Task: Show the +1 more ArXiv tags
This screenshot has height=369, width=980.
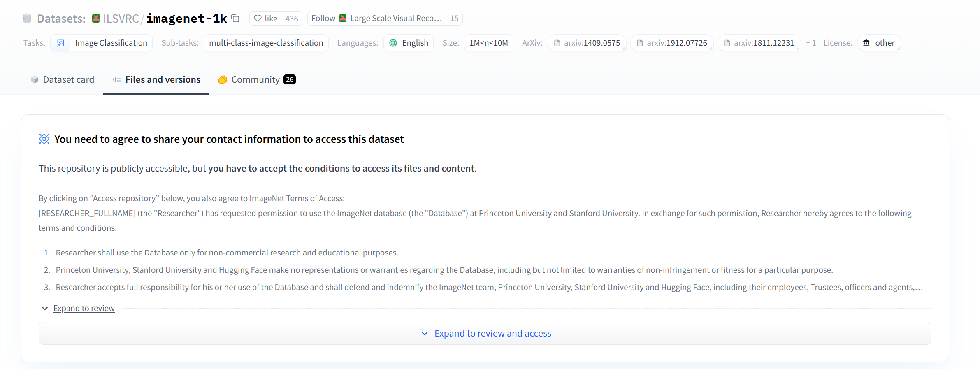Action: click(810, 43)
